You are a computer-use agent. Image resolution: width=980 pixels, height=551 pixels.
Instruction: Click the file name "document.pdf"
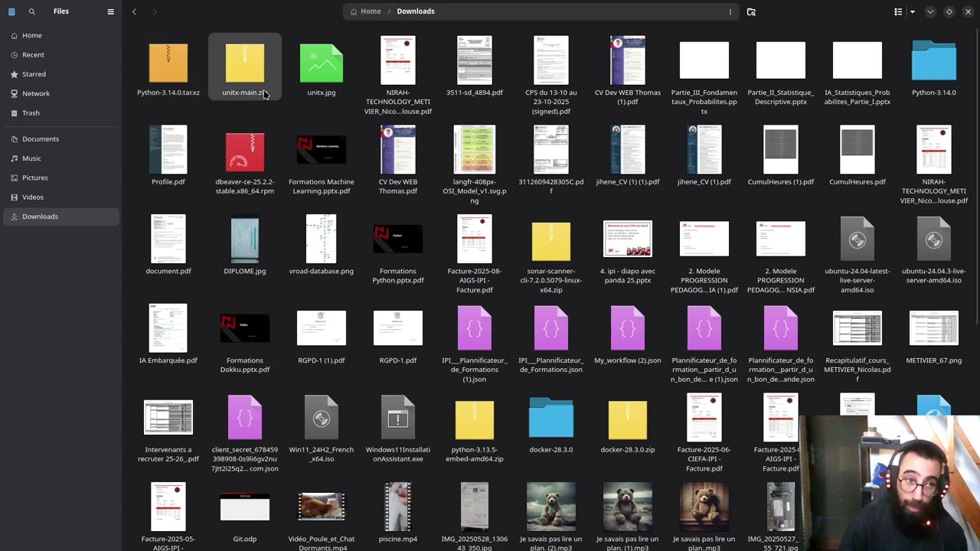[168, 271]
